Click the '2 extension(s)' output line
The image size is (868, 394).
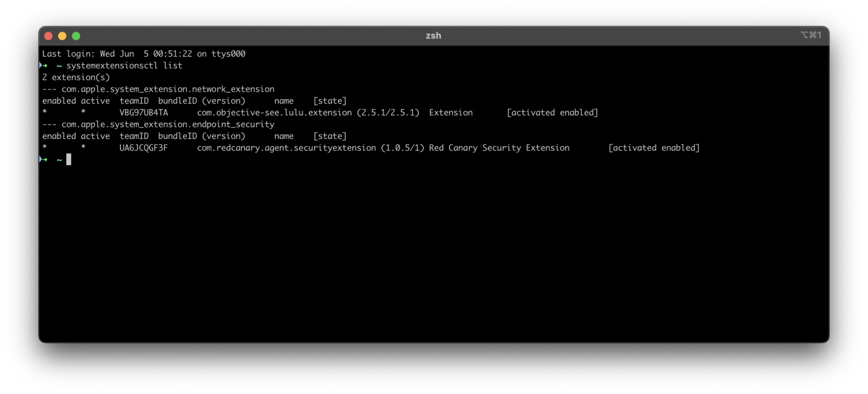point(76,77)
